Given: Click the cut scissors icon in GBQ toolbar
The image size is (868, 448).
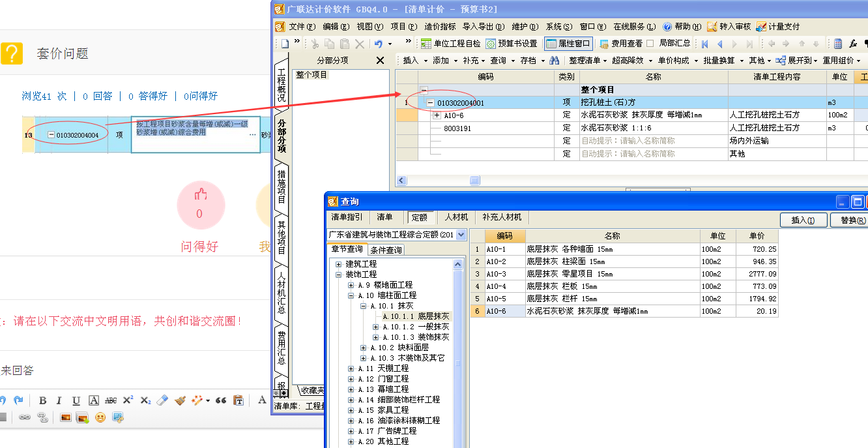Looking at the screenshot, I should (x=315, y=44).
